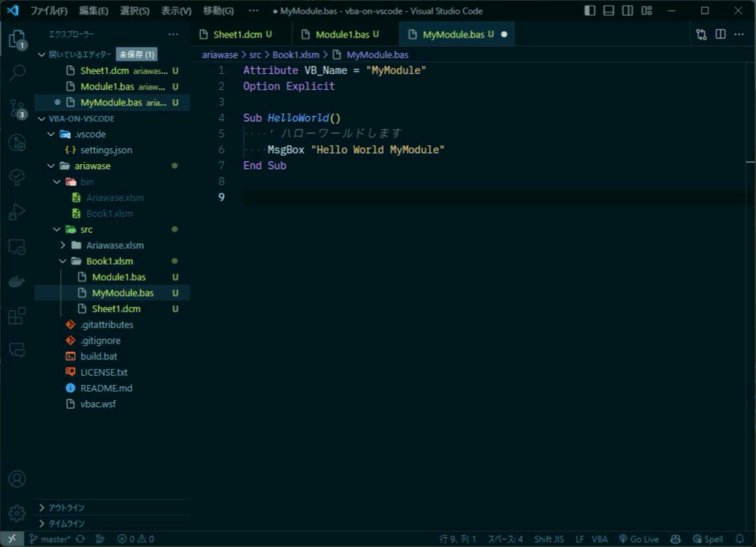Open the Search view icon
This screenshot has height=547, width=756.
[17, 73]
